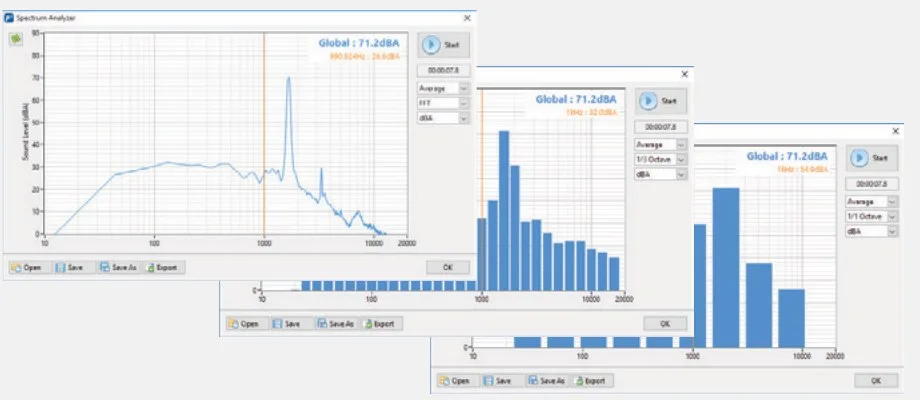
Task: Choose Save As in the FFT window
Action: click(119, 267)
